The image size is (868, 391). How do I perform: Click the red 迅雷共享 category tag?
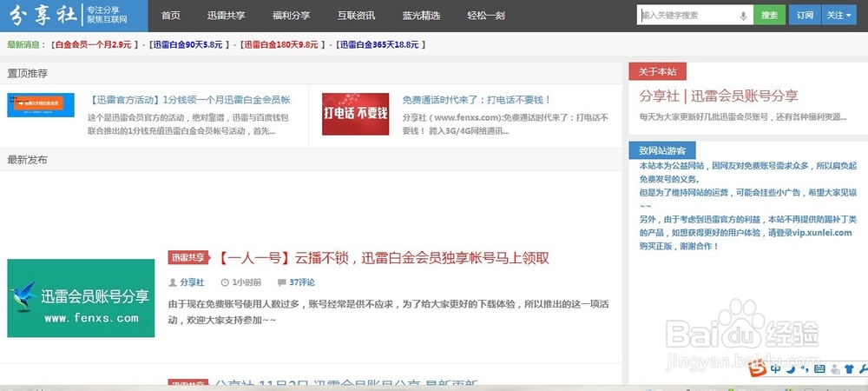(188, 257)
